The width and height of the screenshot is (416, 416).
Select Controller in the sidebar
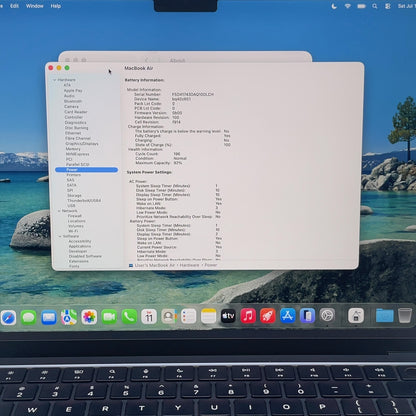[x=74, y=117]
